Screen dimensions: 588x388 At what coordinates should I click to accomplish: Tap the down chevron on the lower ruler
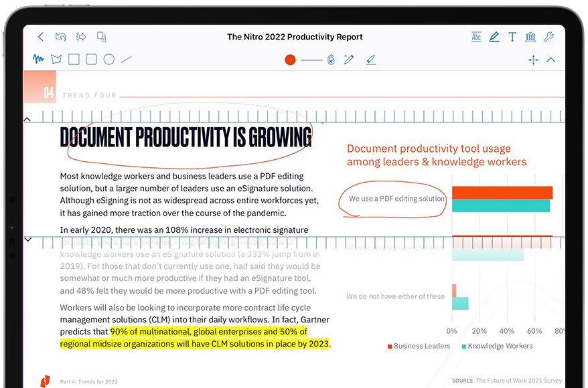[x=27, y=239]
